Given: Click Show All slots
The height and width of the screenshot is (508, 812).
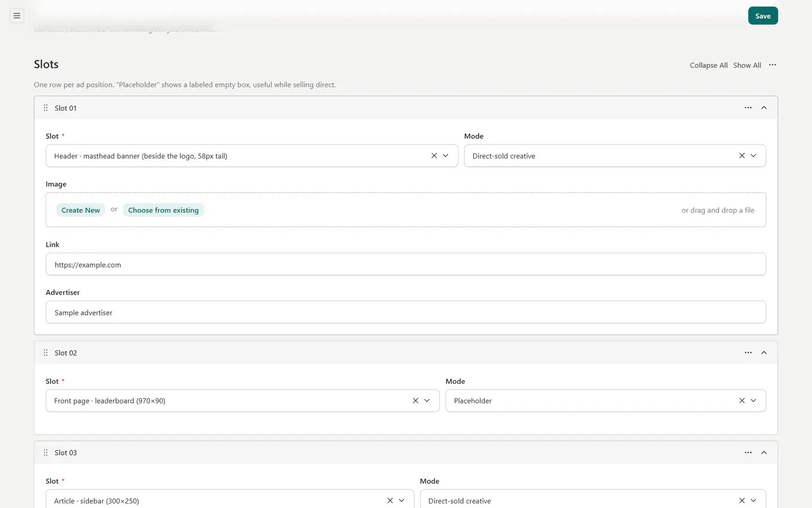Looking at the screenshot, I should coord(747,65).
